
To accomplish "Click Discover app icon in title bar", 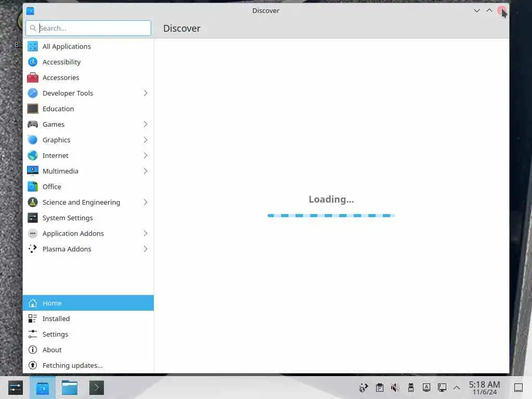I will click(x=30, y=11).
